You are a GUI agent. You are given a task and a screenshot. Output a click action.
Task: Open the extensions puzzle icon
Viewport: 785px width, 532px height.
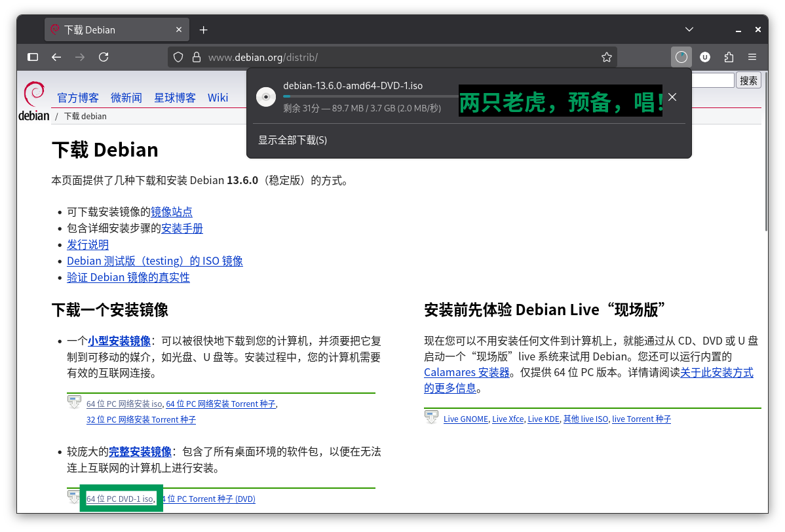click(x=729, y=57)
